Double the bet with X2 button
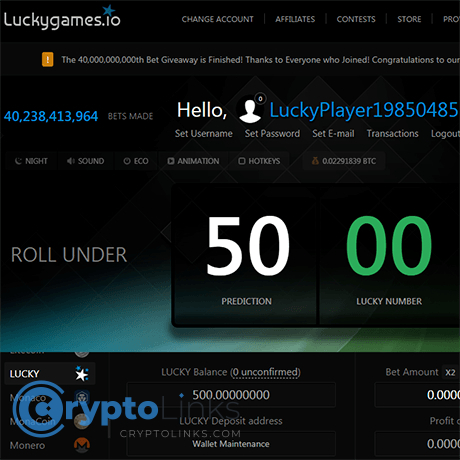Image resolution: width=460 pixels, height=460 pixels. coord(450,372)
